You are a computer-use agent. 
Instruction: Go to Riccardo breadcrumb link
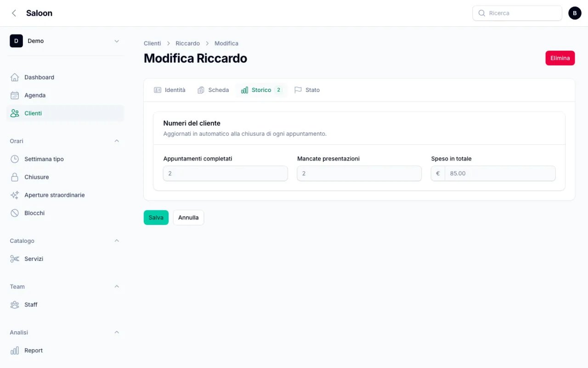coord(187,43)
